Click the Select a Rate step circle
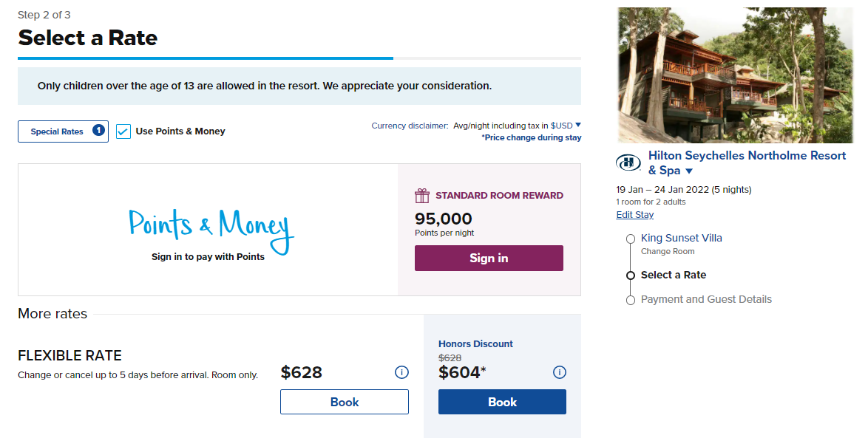This screenshot has width=868, height=438. tap(630, 275)
